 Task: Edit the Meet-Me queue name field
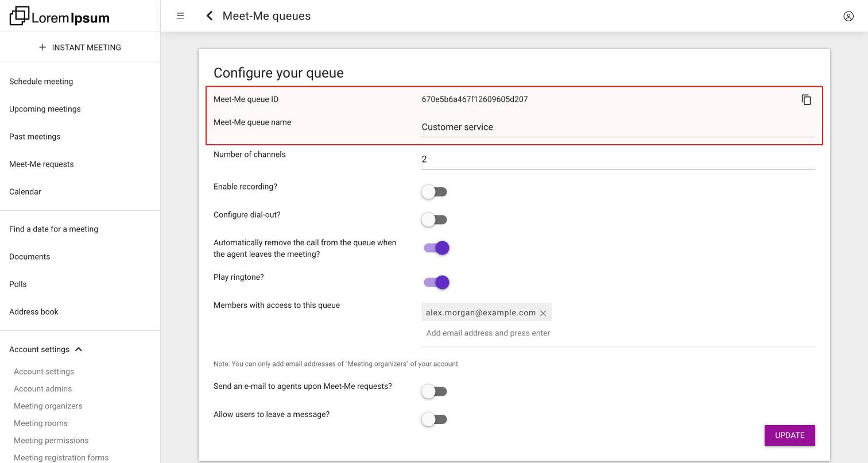click(x=618, y=128)
